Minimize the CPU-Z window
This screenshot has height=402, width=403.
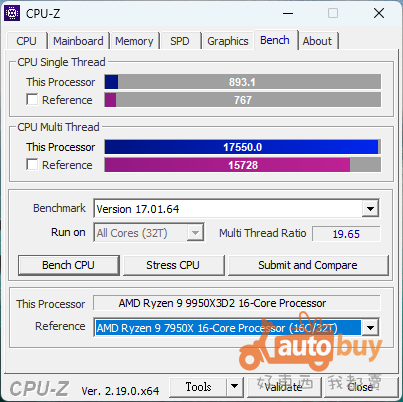(288, 14)
